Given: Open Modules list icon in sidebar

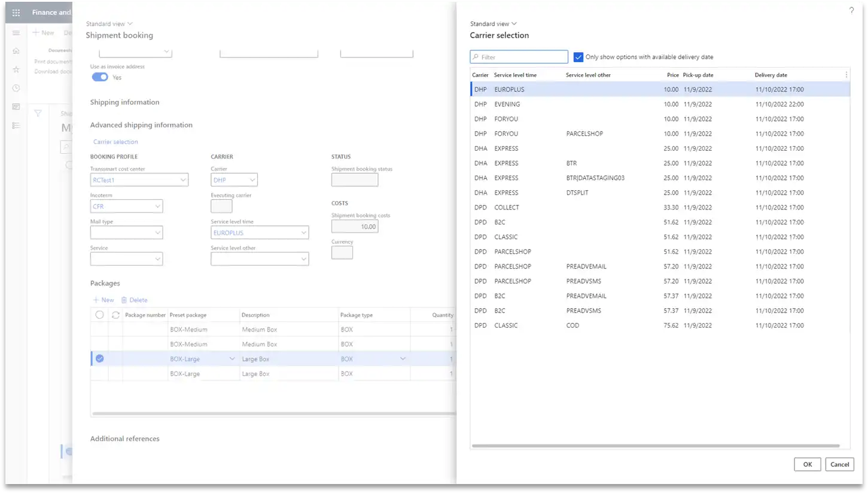Looking at the screenshot, I should (x=16, y=125).
